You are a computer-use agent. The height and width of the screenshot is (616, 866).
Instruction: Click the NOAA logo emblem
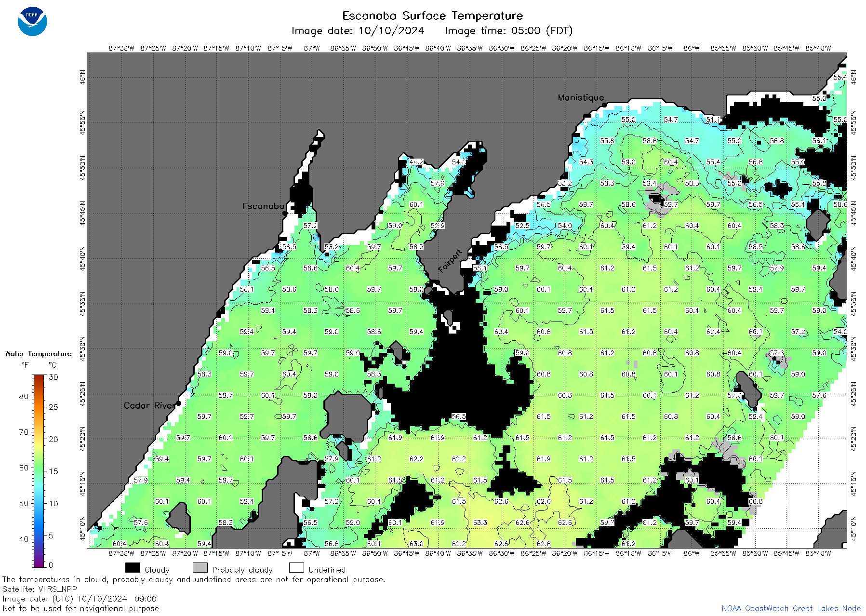[x=32, y=22]
